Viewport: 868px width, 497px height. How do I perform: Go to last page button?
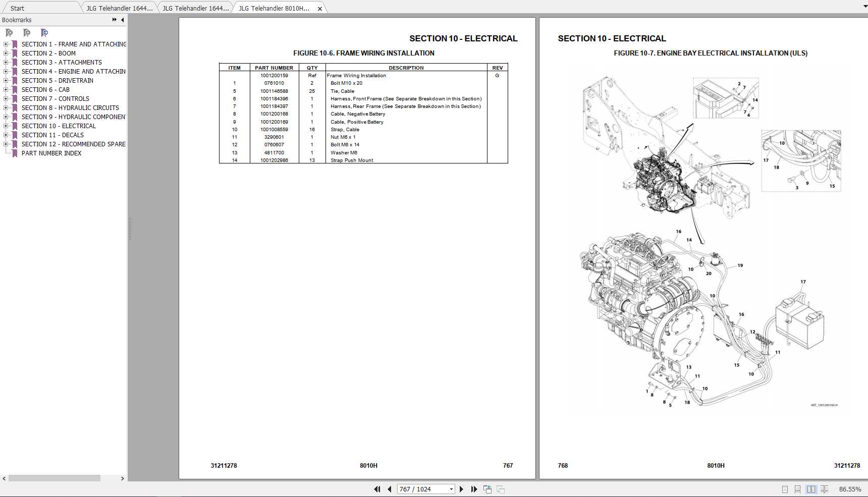coord(474,489)
